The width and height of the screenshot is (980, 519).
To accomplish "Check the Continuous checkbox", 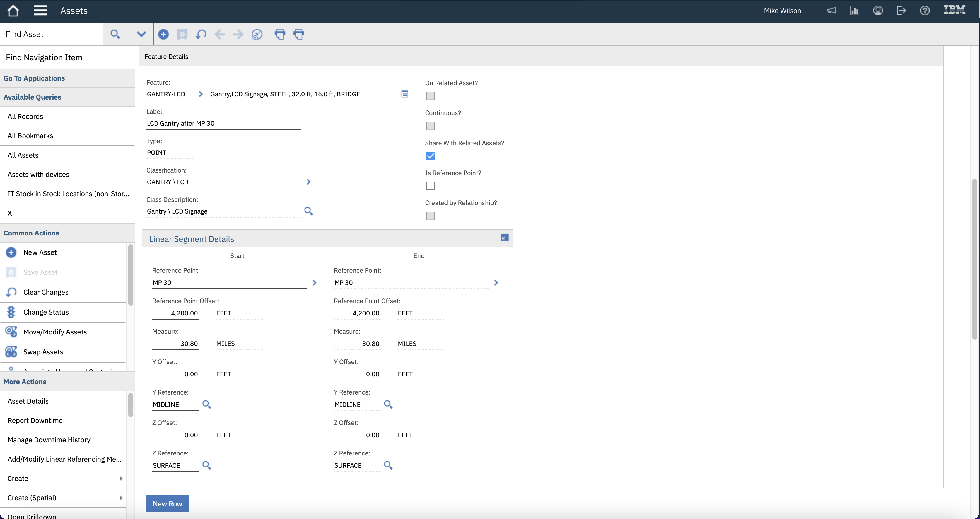I will pyautogui.click(x=430, y=126).
